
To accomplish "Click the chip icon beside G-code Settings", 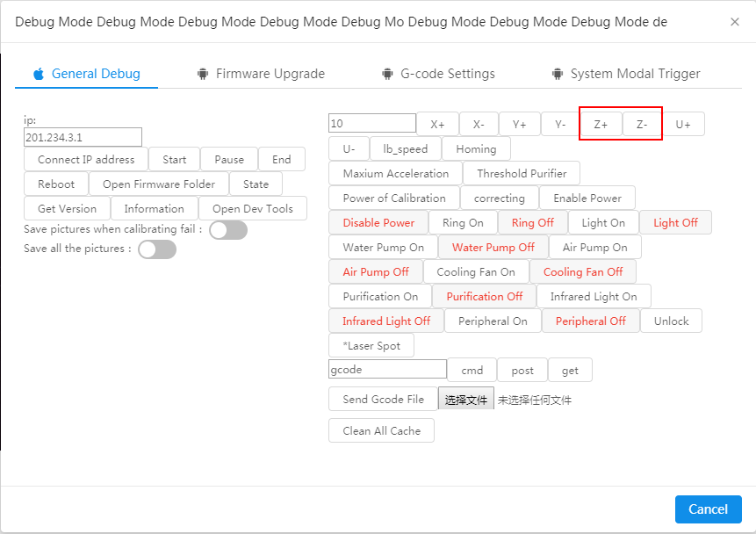I will [387, 74].
